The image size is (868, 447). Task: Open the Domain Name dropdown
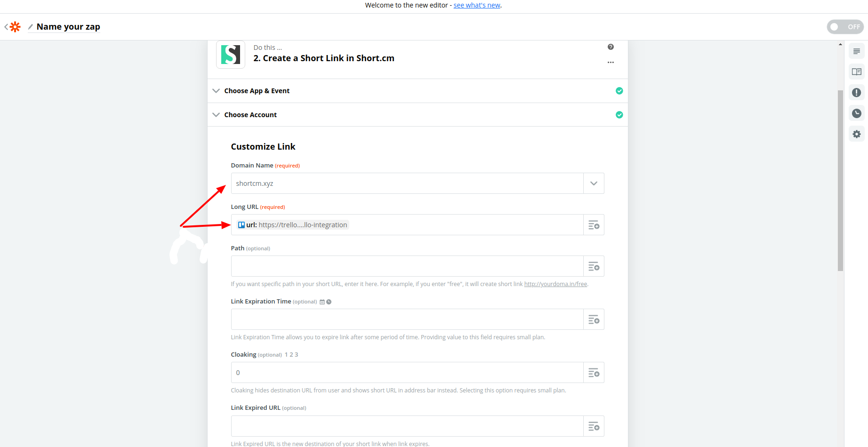[x=594, y=184]
